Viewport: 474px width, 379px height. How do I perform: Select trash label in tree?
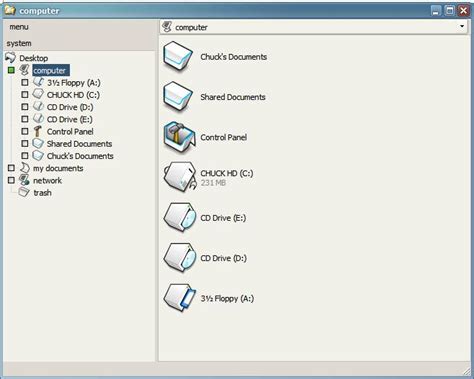(x=42, y=193)
